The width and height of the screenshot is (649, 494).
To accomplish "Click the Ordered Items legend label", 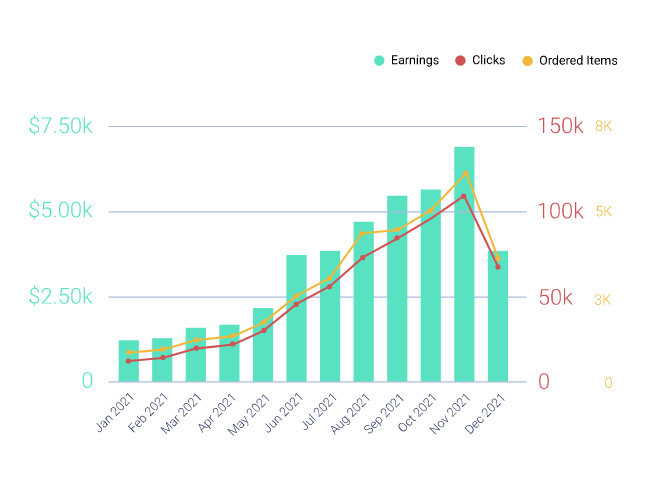I will [578, 61].
